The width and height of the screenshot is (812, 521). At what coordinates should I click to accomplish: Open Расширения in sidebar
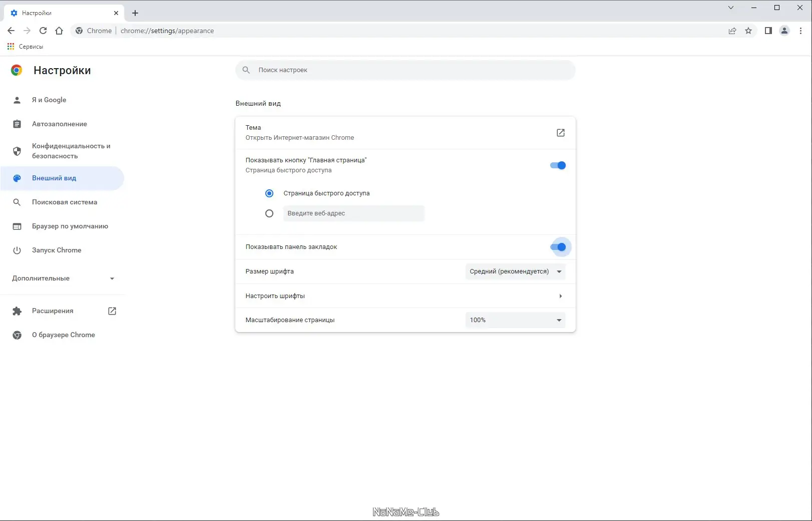[x=53, y=311]
